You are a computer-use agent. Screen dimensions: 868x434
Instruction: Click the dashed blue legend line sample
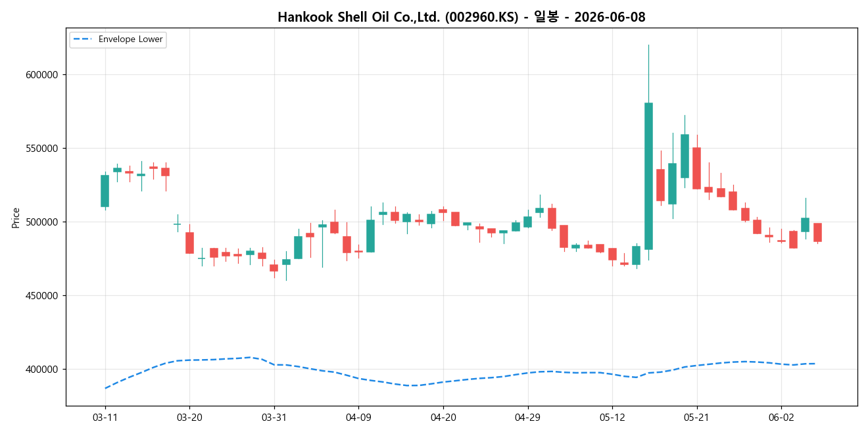[83, 39]
